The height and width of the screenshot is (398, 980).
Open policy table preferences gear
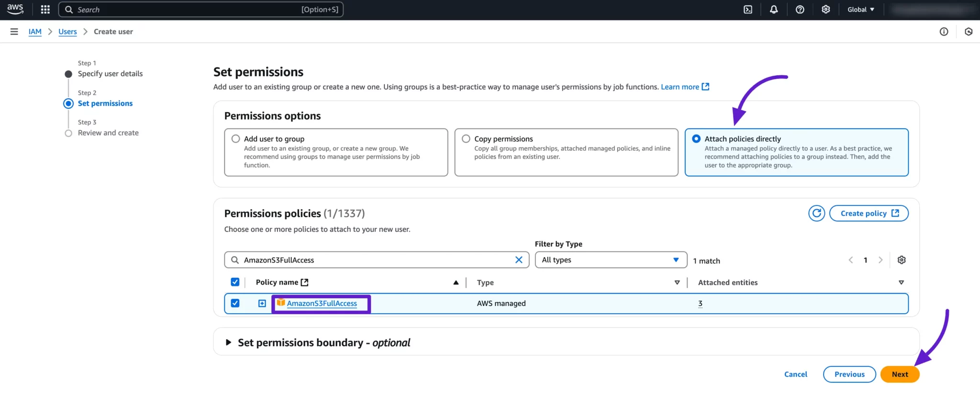coord(902,260)
